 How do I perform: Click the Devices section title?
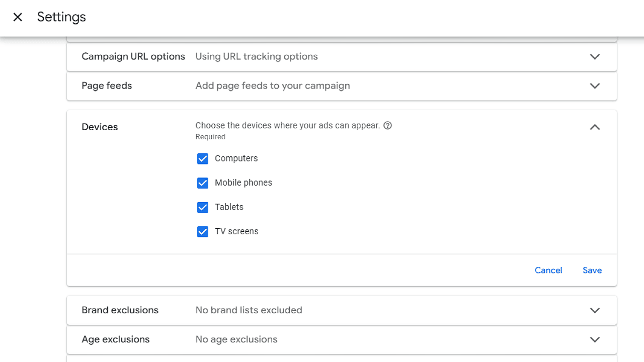(x=100, y=127)
